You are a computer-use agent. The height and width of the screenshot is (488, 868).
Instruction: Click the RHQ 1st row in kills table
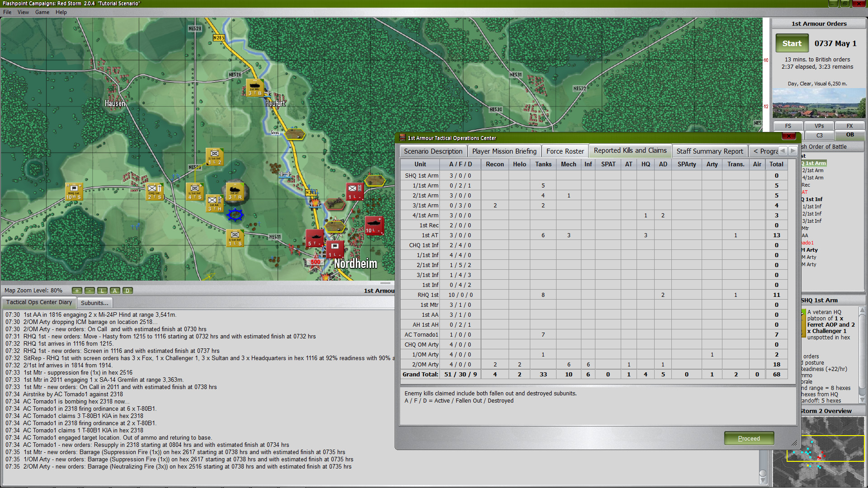pyautogui.click(x=594, y=295)
